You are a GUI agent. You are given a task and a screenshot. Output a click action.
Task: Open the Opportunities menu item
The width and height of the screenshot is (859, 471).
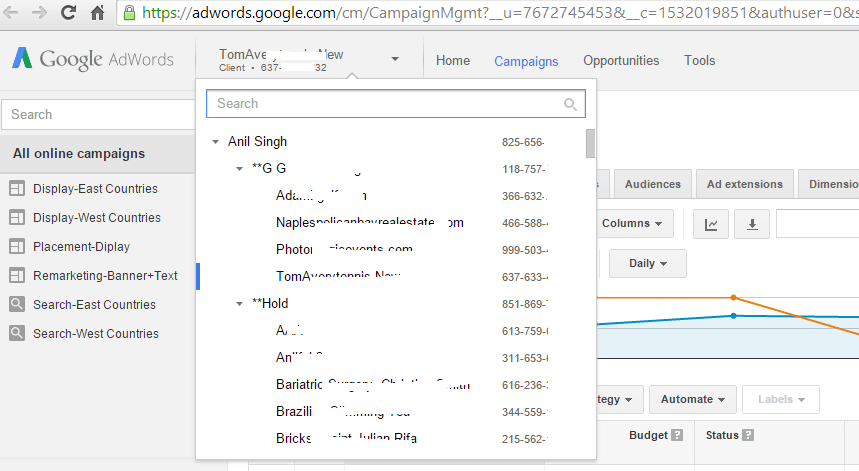621,60
